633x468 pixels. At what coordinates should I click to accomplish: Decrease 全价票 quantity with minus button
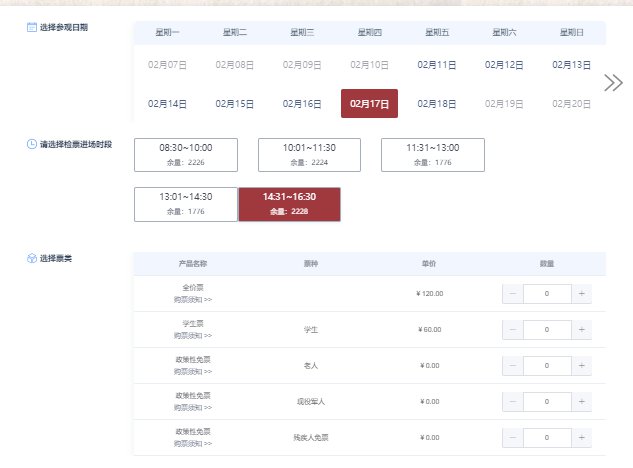(x=512, y=294)
